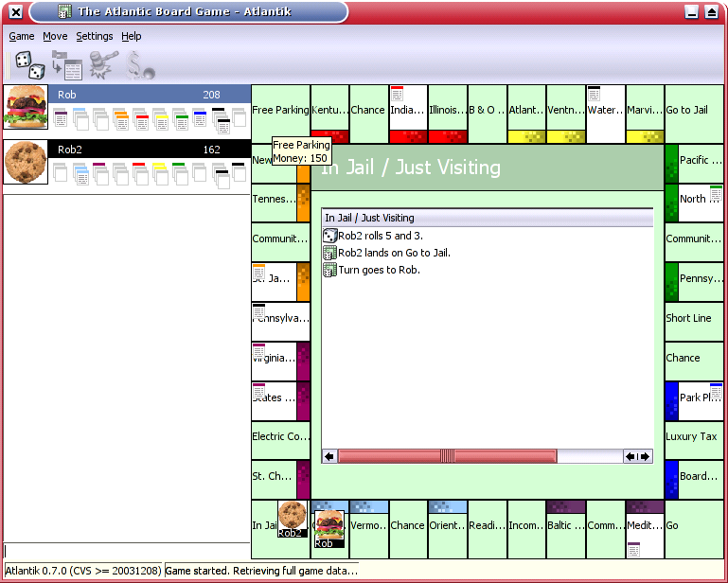The image size is (728, 583).
Task: Select the Atlantic Avenue estate
Action: click(x=526, y=114)
